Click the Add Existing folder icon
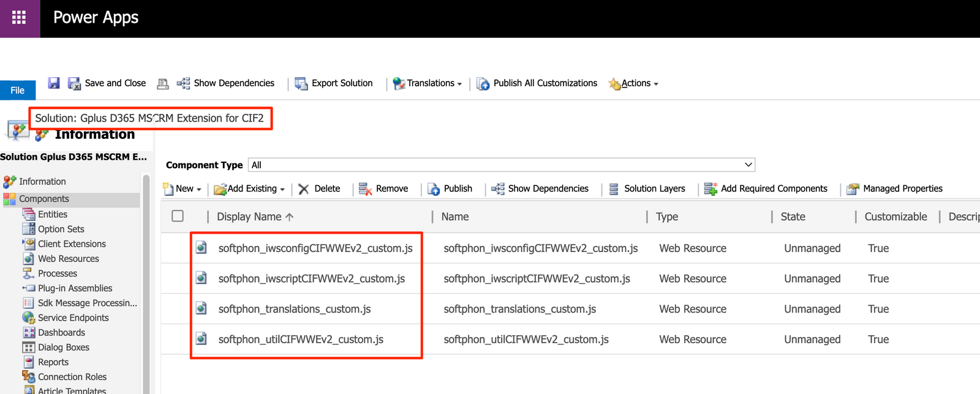 [220, 189]
